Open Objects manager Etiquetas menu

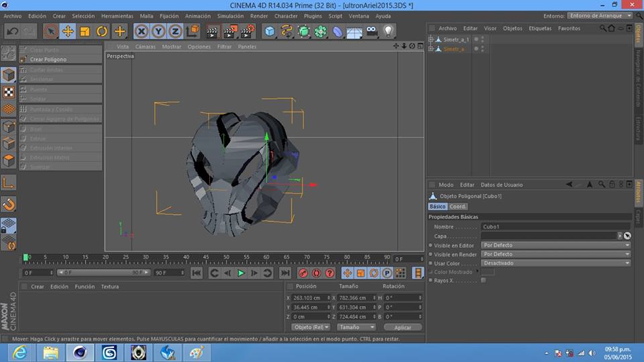tap(540, 28)
